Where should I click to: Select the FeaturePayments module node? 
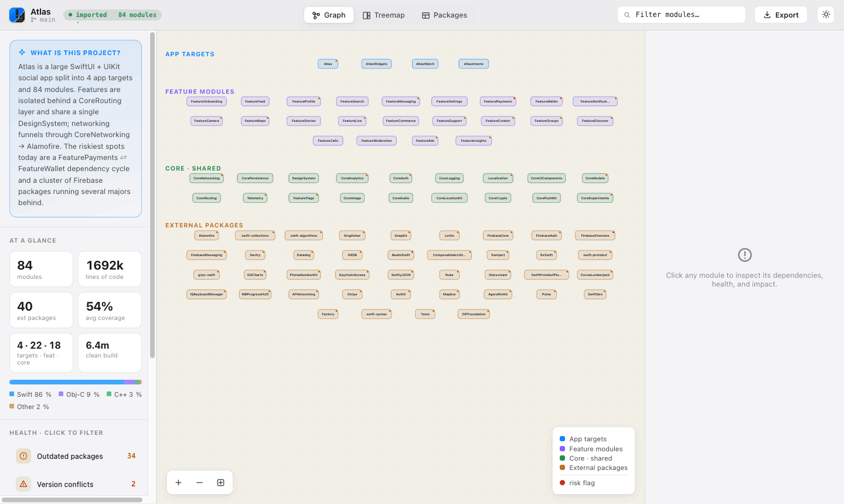click(498, 101)
